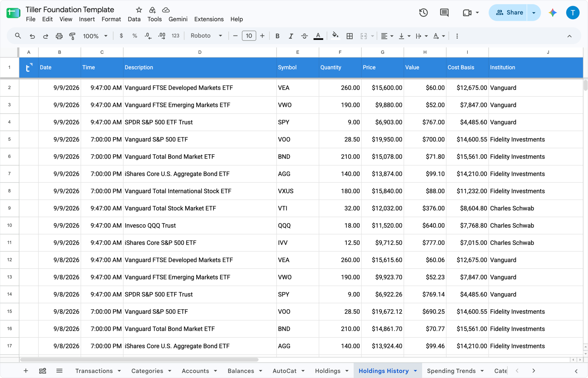Open the comments icon
Viewport: 588px width, 378px height.
(x=444, y=13)
